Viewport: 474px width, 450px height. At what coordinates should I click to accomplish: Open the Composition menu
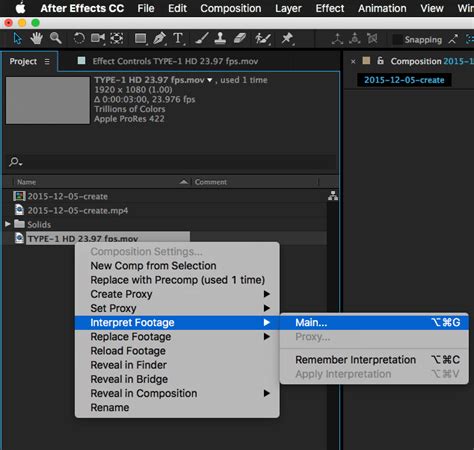tap(231, 8)
